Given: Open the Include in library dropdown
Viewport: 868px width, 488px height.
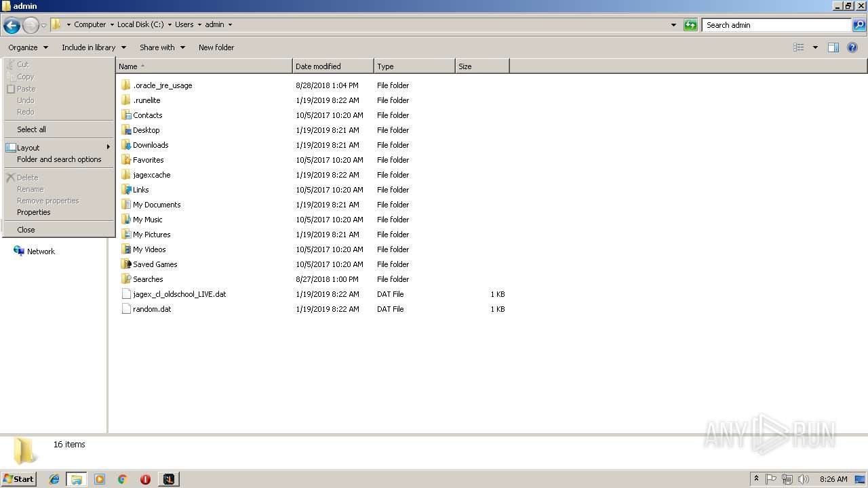Looking at the screenshot, I should 94,47.
